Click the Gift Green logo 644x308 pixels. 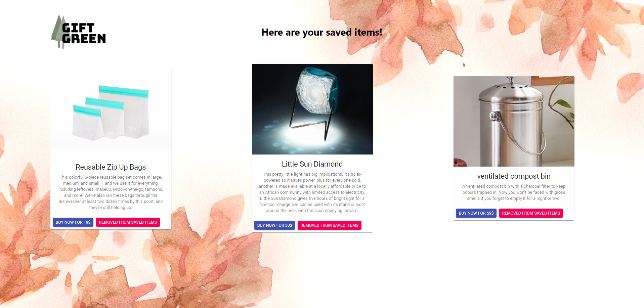pos(78,32)
